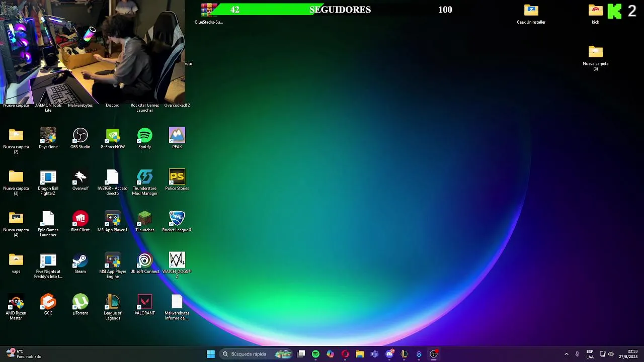
Task: Select the Dragon Ball FighterZ shortcut
Action: click(x=48, y=183)
